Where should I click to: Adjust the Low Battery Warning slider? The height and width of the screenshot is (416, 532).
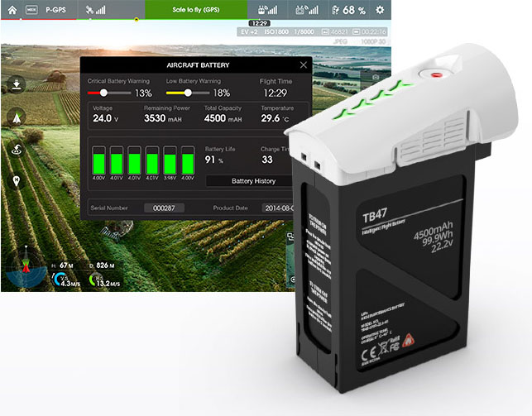coord(189,93)
